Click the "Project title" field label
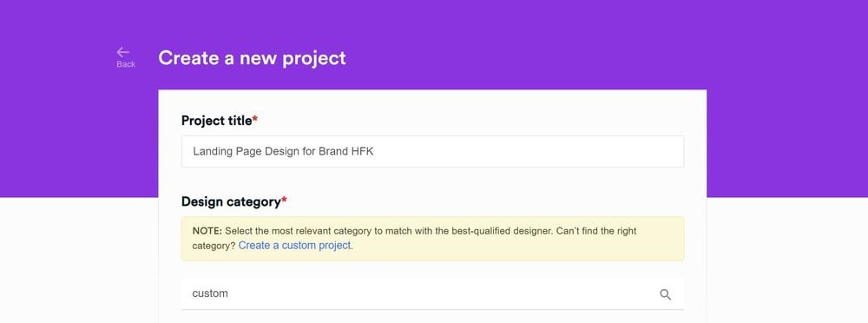 click(216, 120)
